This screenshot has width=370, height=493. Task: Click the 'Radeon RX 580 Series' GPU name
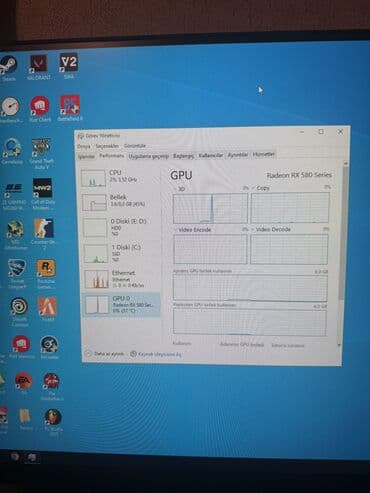point(299,175)
